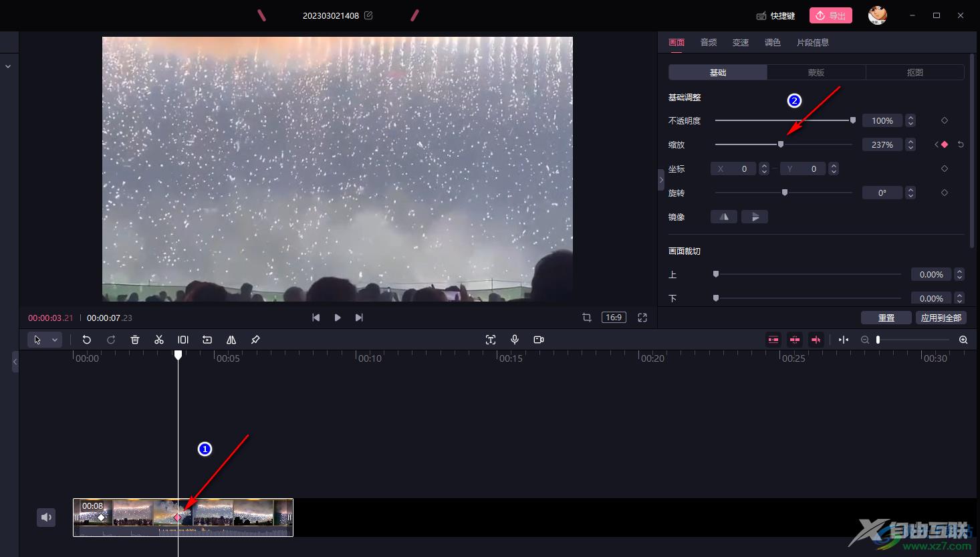The height and width of the screenshot is (557, 980).
Task: Start voice recording with the microphone icon
Action: pos(515,340)
